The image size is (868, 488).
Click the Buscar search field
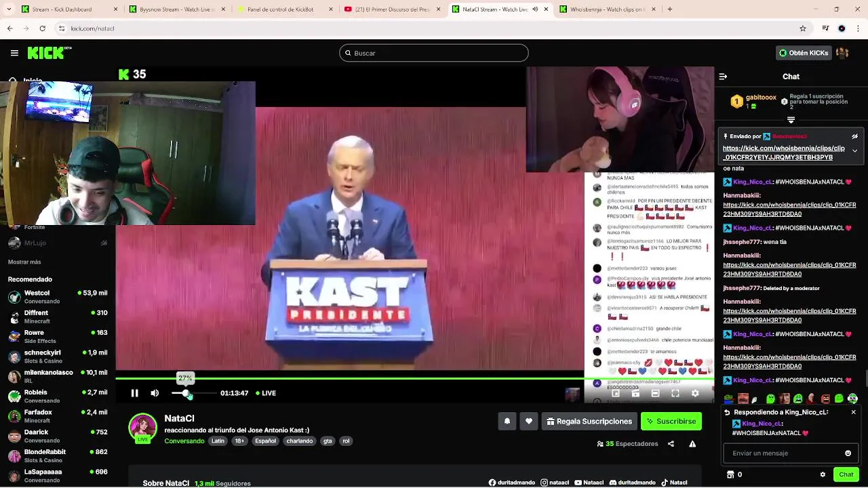coord(434,53)
